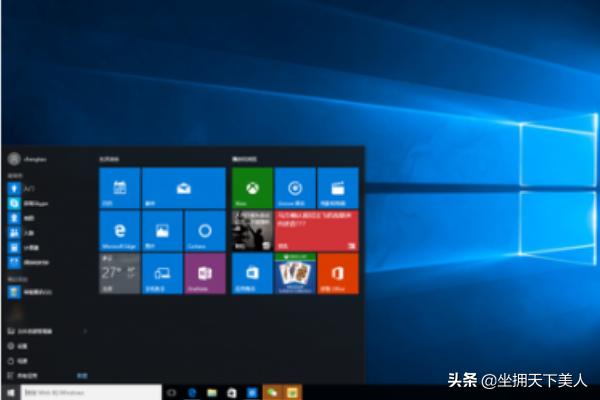600x400 pixels.
Task: Click the user account avatar
Action: click(14, 158)
